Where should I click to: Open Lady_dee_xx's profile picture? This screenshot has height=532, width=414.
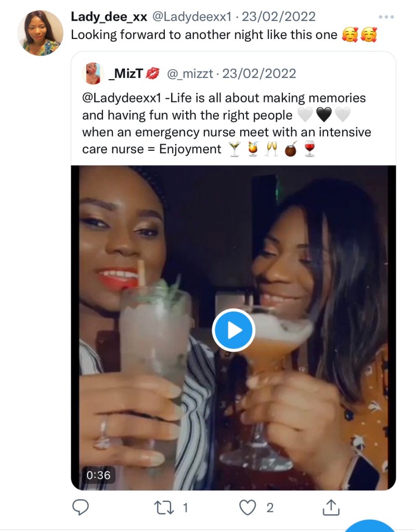click(41, 32)
